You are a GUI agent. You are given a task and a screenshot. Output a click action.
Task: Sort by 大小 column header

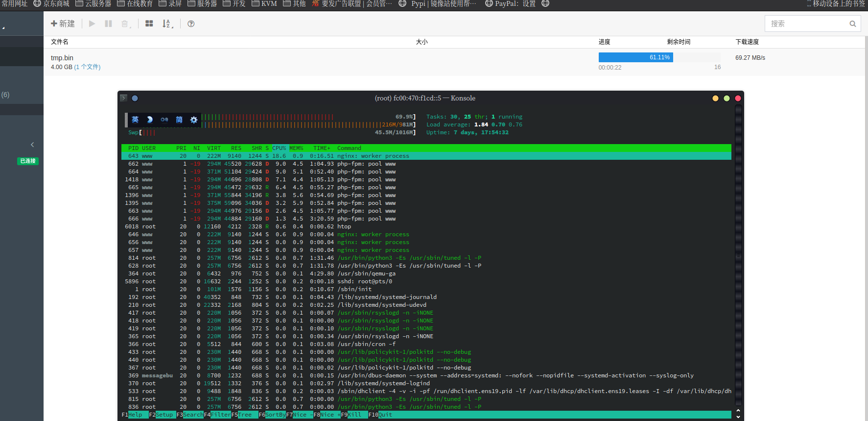click(x=422, y=42)
